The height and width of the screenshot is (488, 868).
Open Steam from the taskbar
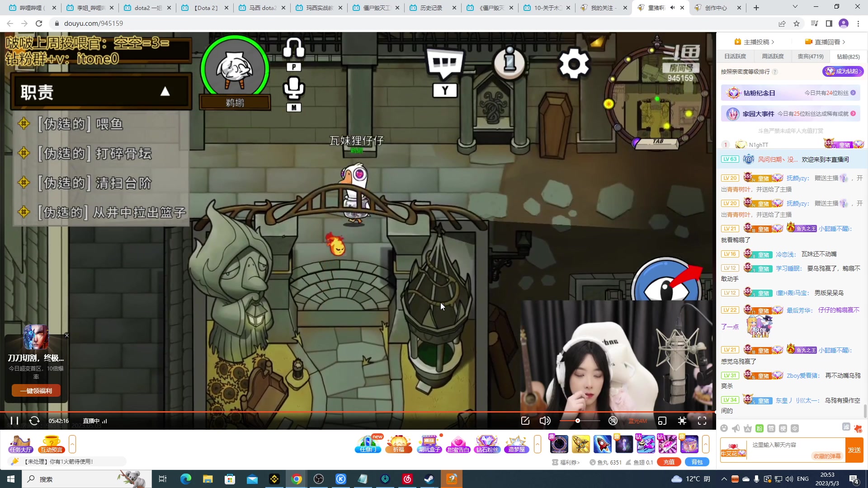tap(429, 479)
